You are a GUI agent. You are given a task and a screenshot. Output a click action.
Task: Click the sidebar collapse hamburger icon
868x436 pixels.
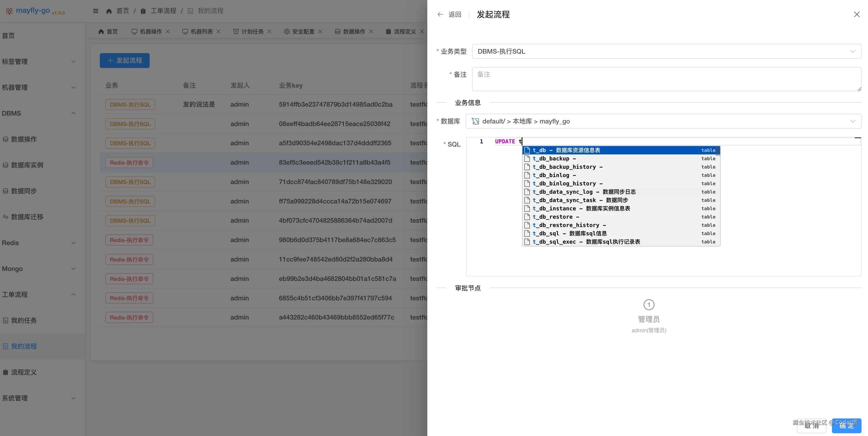[x=96, y=11]
